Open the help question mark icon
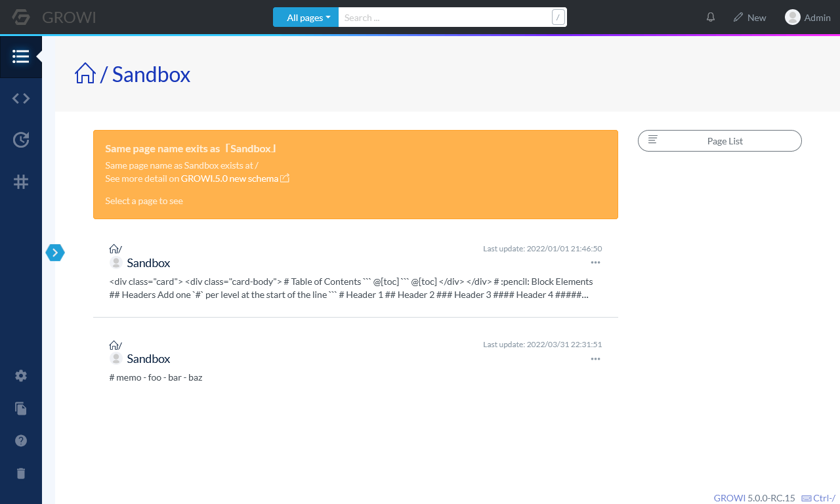The width and height of the screenshot is (840, 504). (x=21, y=440)
